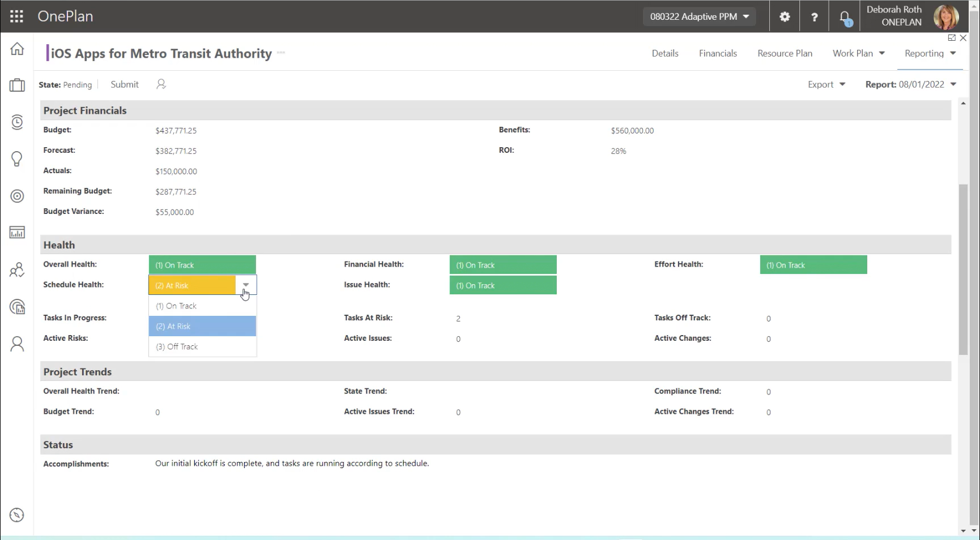Open the app launcher grid icon
The height and width of the screenshot is (540, 980).
pos(16,16)
